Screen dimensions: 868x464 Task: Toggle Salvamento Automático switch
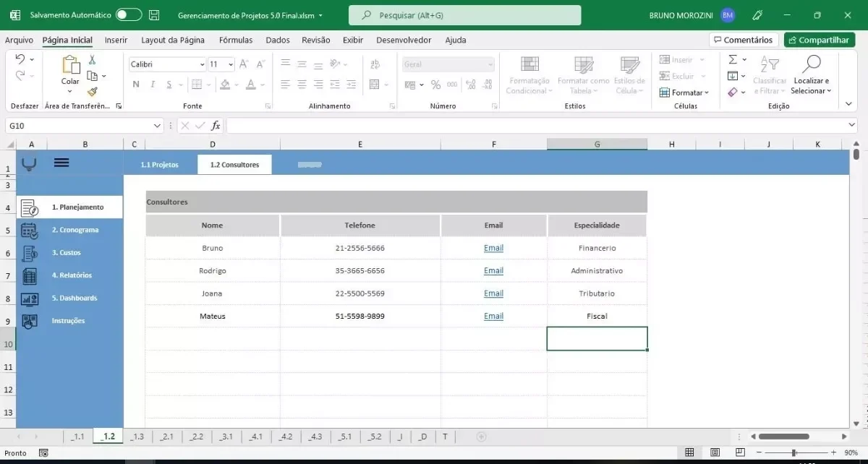(129, 14)
